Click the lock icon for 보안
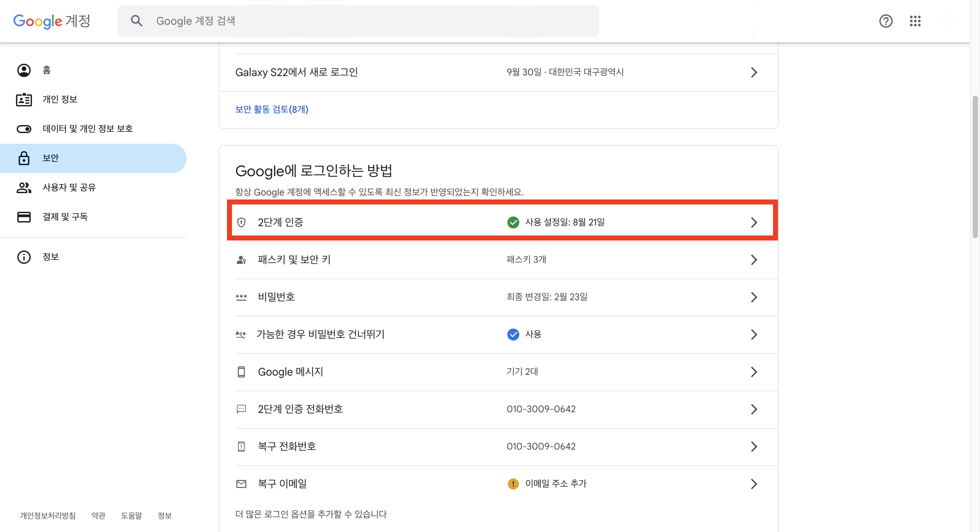This screenshot has width=980, height=532. pos(24,158)
